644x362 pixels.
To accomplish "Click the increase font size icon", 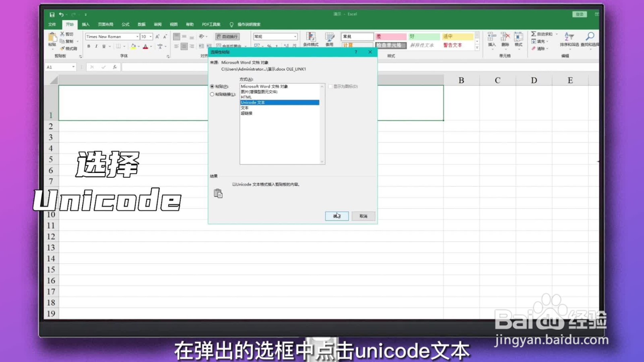I will tap(157, 37).
